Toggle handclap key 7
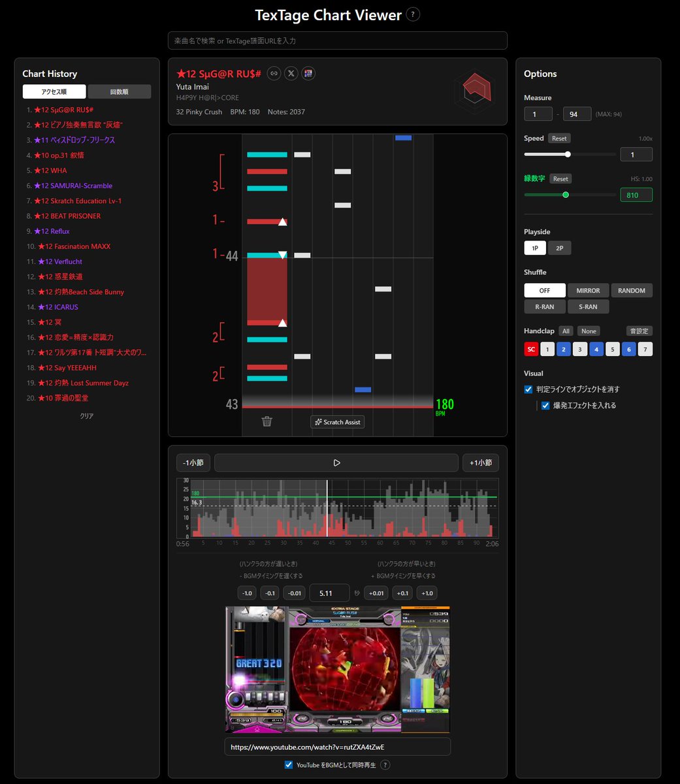The height and width of the screenshot is (784, 680). pos(645,350)
